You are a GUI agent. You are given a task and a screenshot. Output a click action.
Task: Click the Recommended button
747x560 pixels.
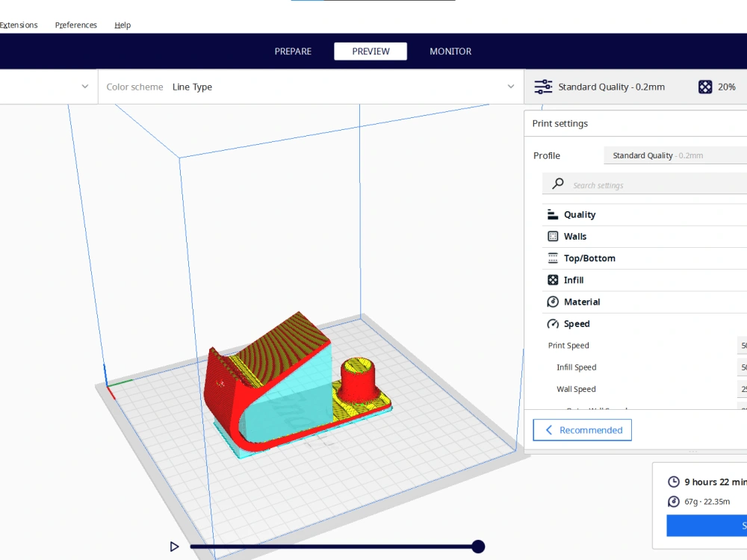click(x=582, y=430)
